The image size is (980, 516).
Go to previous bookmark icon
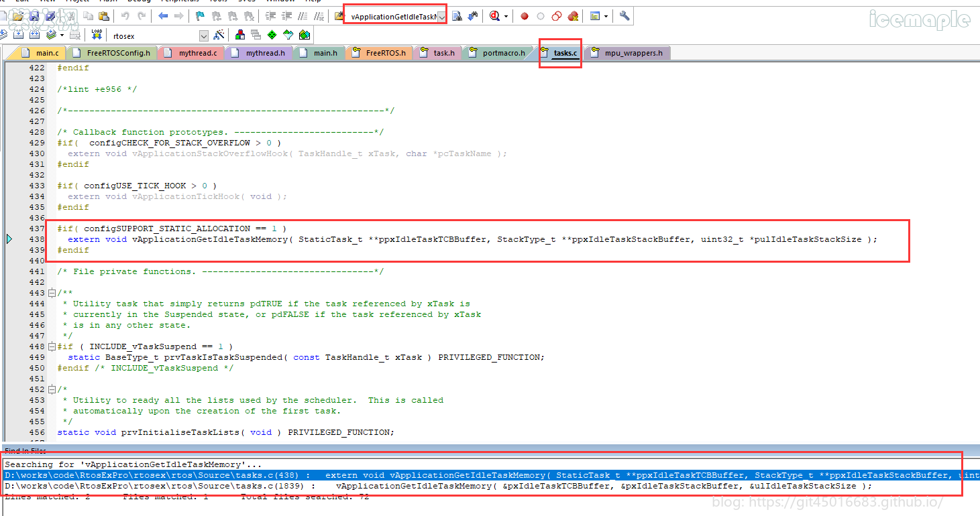[216, 15]
